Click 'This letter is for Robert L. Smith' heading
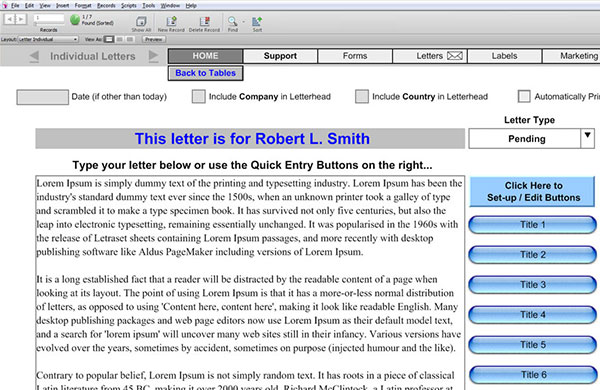 (x=252, y=139)
